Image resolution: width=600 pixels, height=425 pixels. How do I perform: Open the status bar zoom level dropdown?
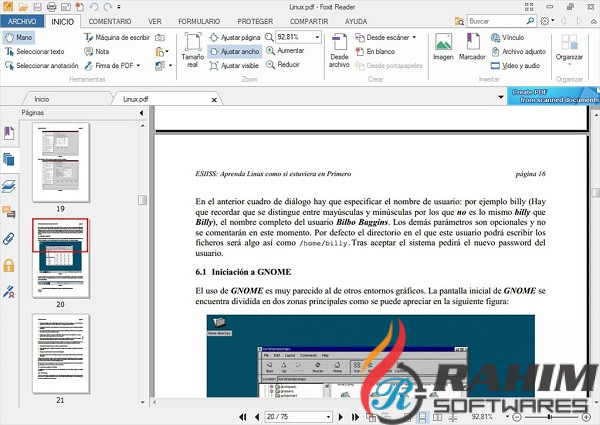point(507,417)
